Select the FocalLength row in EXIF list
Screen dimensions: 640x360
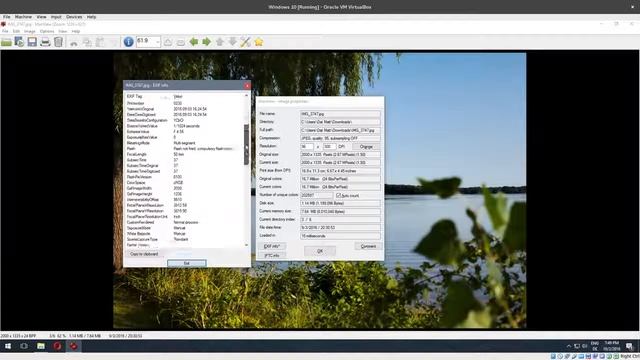[x=185, y=155]
